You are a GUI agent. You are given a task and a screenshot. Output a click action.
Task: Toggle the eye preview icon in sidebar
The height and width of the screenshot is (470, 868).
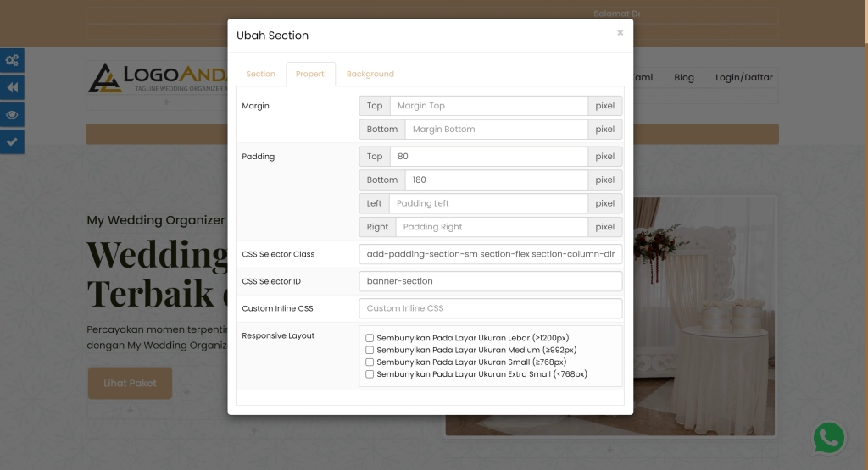click(x=12, y=114)
